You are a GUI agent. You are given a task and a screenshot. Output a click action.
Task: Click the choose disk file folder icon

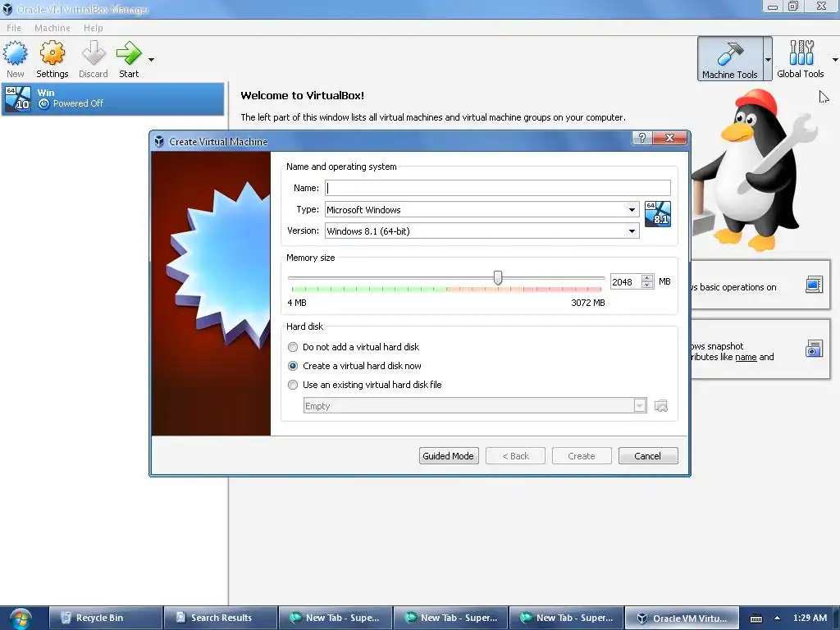coord(661,406)
